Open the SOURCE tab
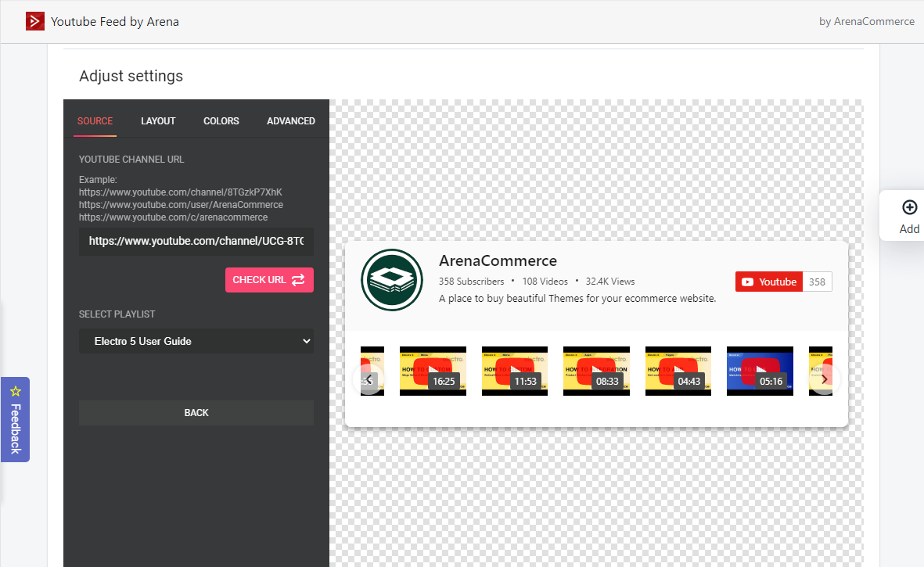The image size is (924, 567). coord(95,120)
